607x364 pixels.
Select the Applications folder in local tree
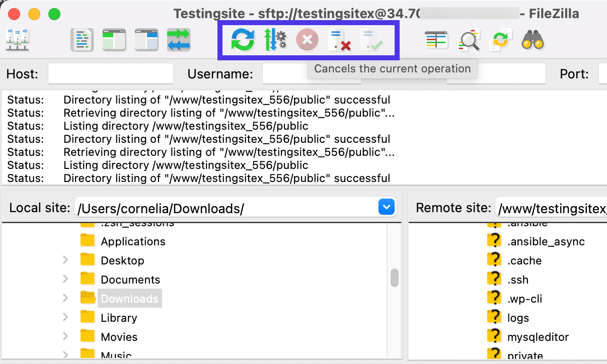click(133, 241)
